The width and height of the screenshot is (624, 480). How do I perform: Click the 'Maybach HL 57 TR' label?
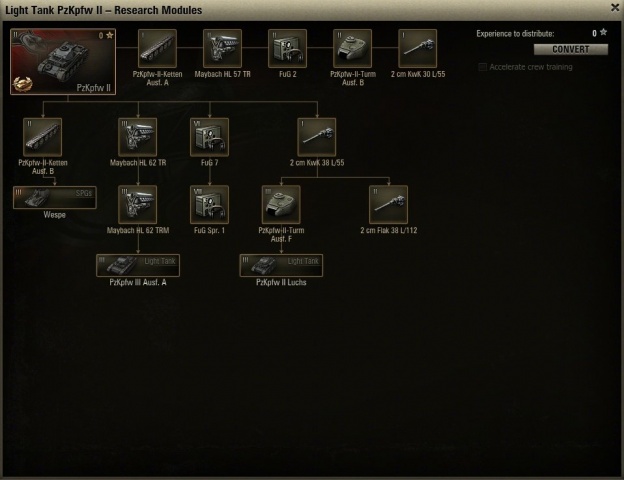[x=222, y=74]
